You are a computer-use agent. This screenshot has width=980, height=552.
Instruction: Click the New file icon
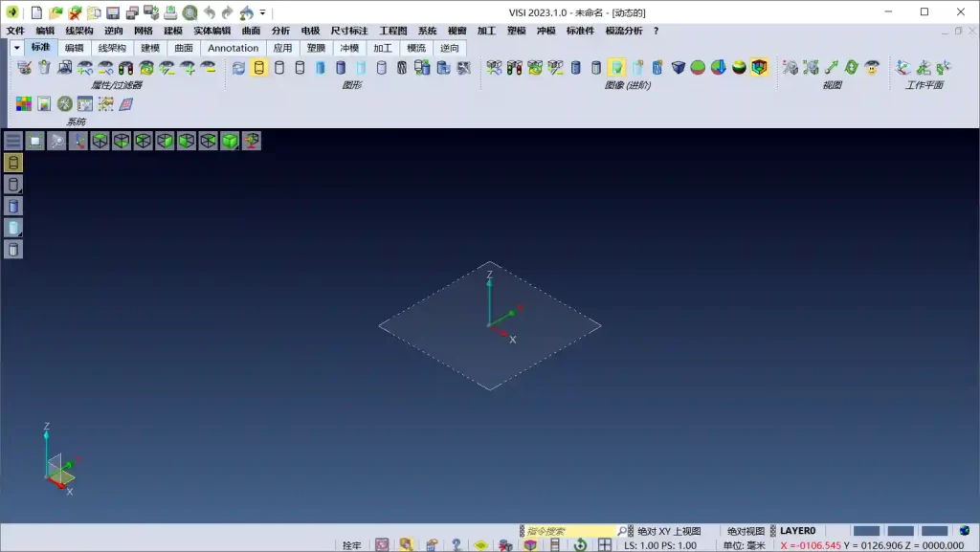(x=36, y=12)
